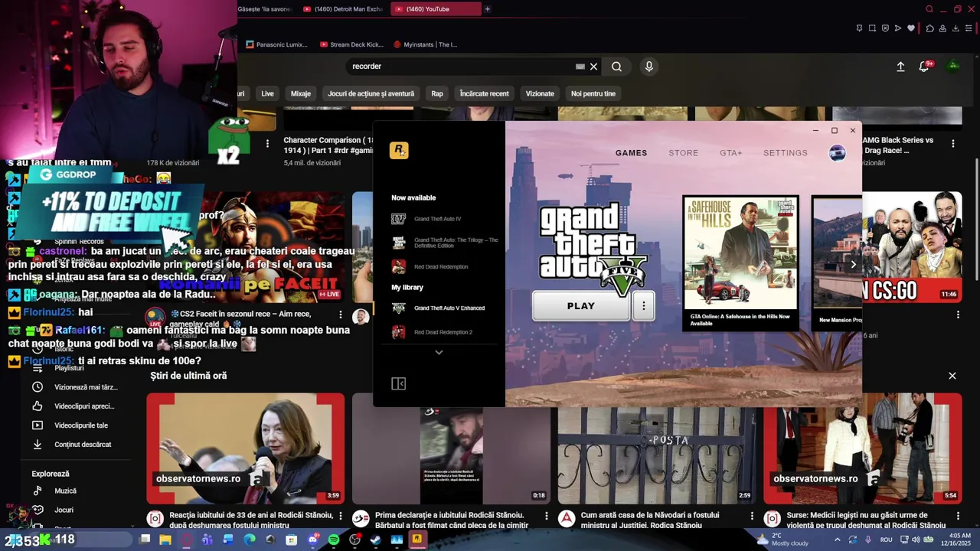Select the Rap filter chip
This screenshot has height=551, width=980.
click(x=437, y=93)
